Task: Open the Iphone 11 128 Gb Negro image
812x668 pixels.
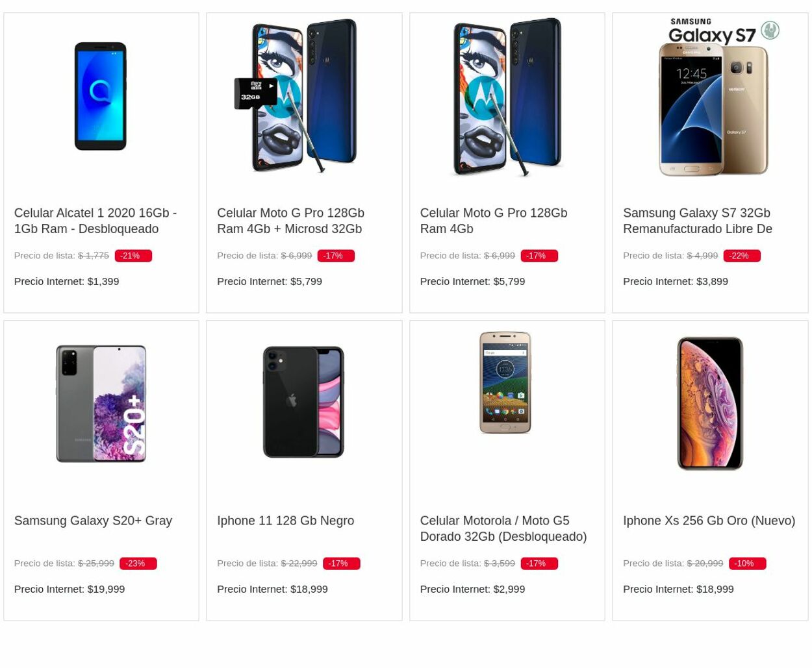Action: coord(303,402)
